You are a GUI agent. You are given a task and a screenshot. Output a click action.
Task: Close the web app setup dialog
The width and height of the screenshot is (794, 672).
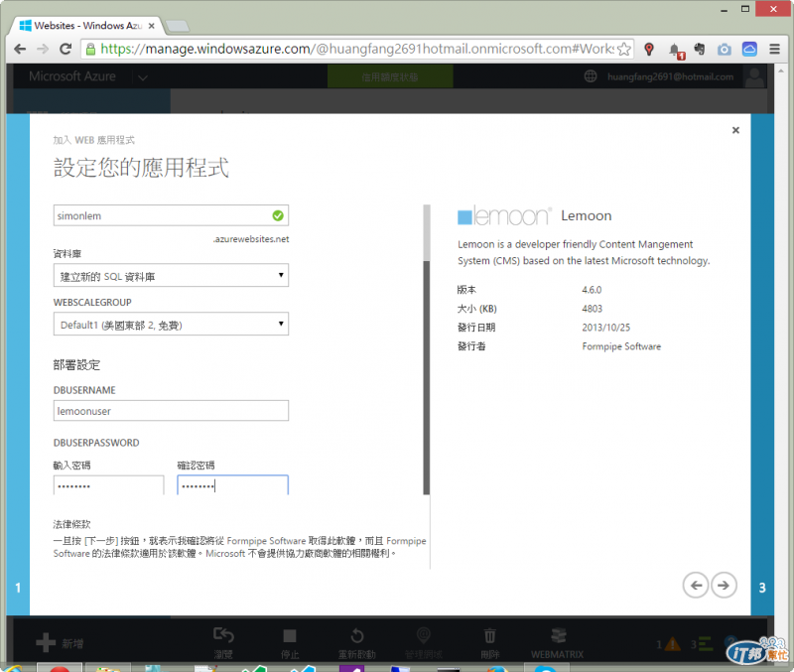pyautogui.click(x=735, y=130)
